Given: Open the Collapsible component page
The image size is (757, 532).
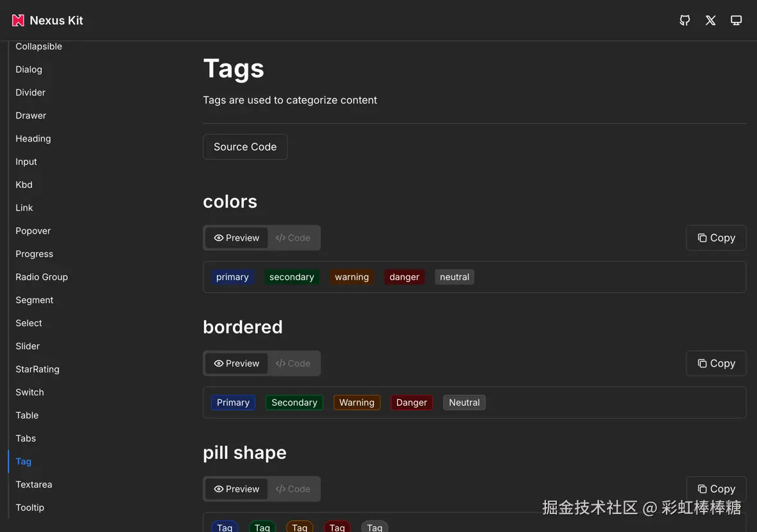Looking at the screenshot, I should (x=38, y=47).
